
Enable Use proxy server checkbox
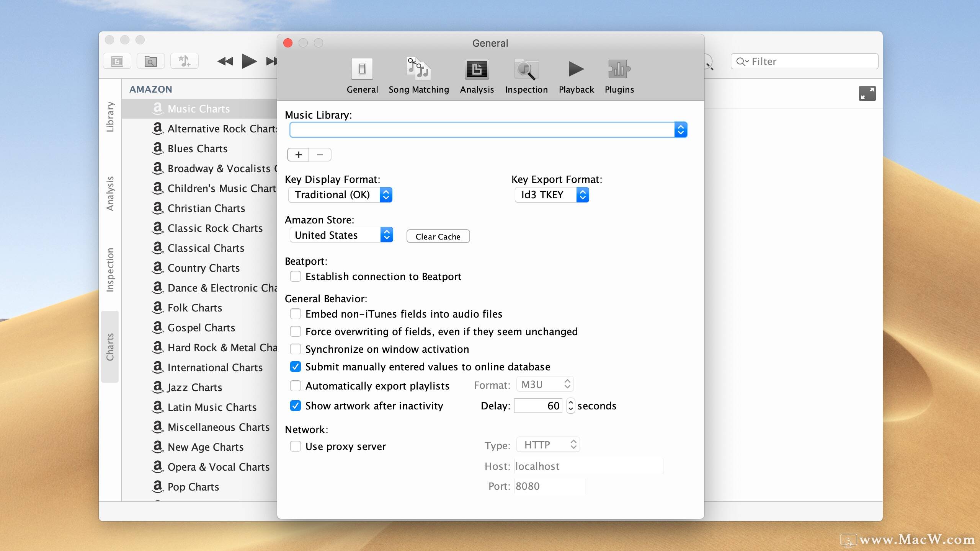[295, 446]
